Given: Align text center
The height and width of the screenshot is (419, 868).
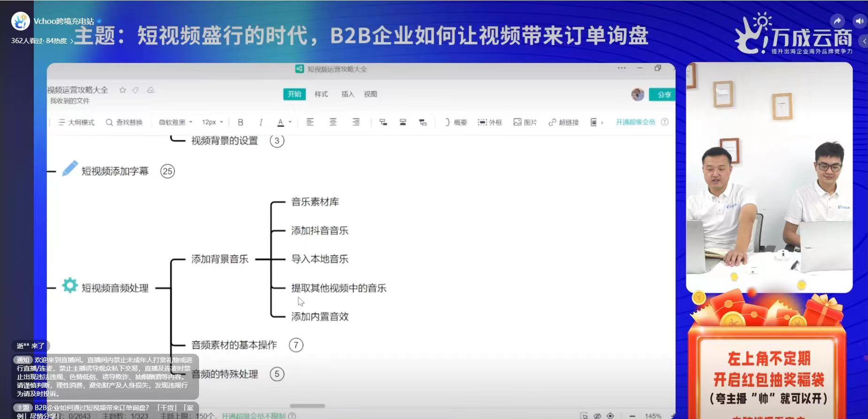Looking at the screenshot, I should [333, 122].
